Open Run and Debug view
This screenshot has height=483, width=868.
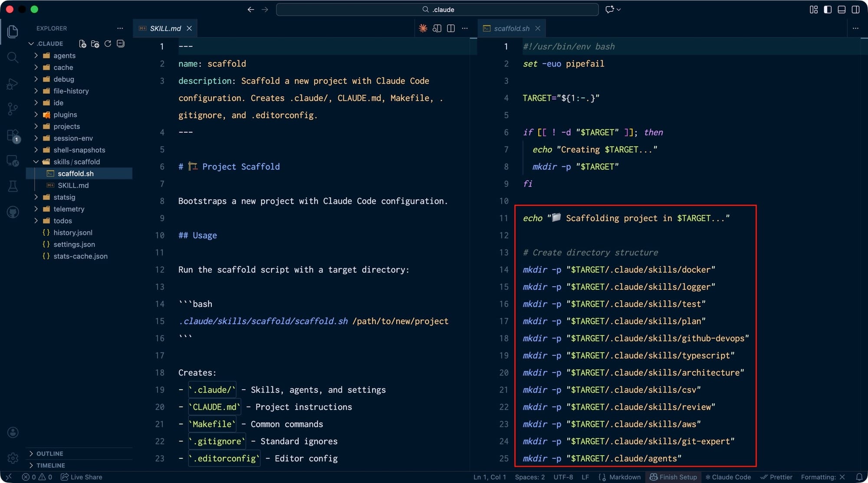13,83
